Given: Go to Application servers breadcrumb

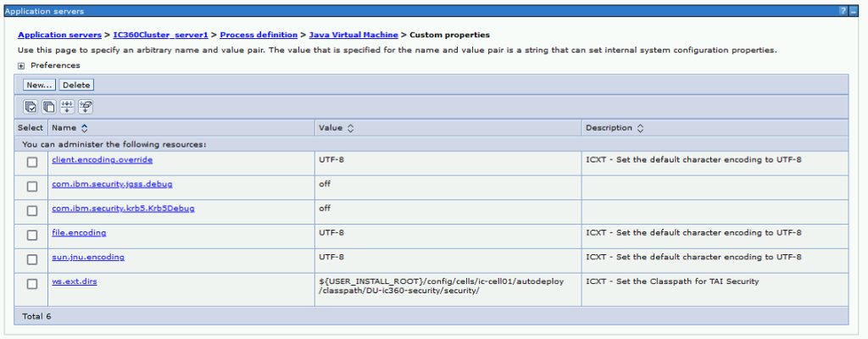Looking at the screenshot, I should click(x=58, y=35).
